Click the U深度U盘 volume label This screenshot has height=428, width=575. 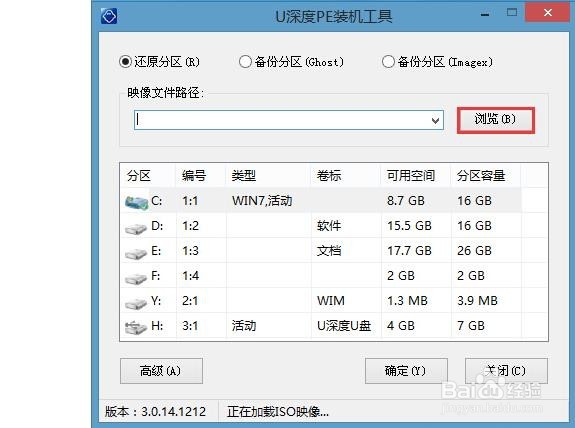click(x=344, y=326)
